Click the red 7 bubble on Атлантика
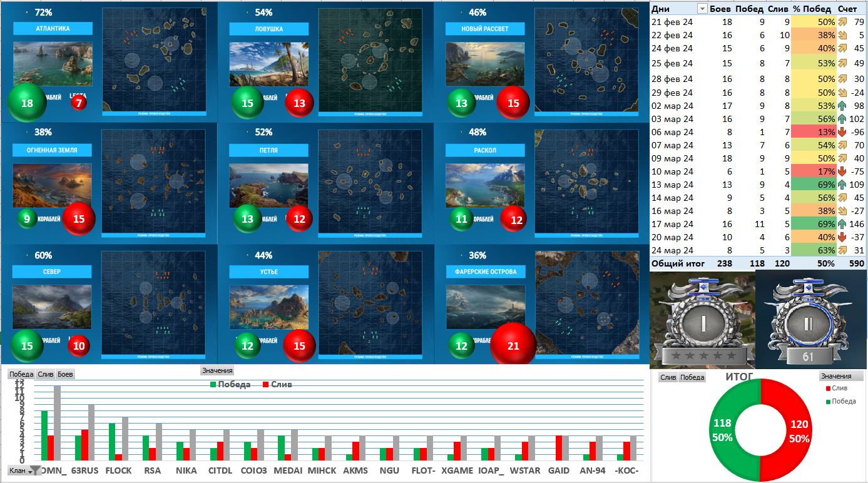Image resolution: width=868 pixels, height=483 pixels. [79, 103]
